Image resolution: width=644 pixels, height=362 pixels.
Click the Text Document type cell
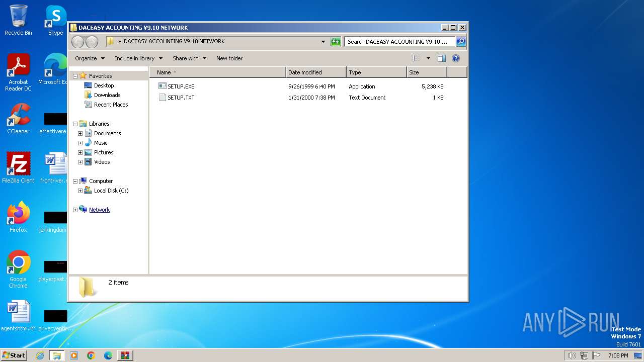(367, 98)
